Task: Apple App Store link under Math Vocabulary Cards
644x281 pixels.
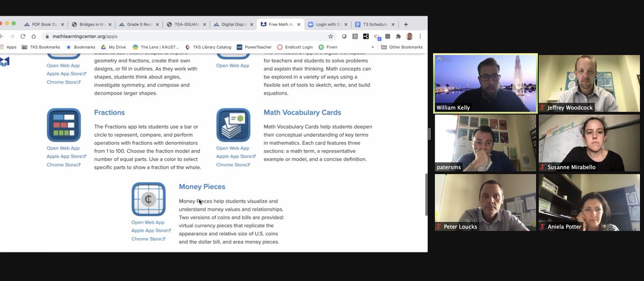Action: coord(236,157)
